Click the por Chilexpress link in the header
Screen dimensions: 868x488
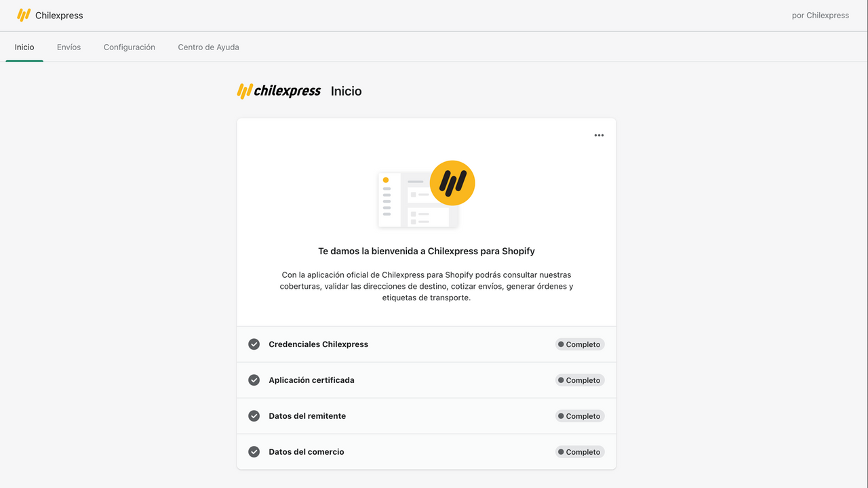click(x=820, y=14)
